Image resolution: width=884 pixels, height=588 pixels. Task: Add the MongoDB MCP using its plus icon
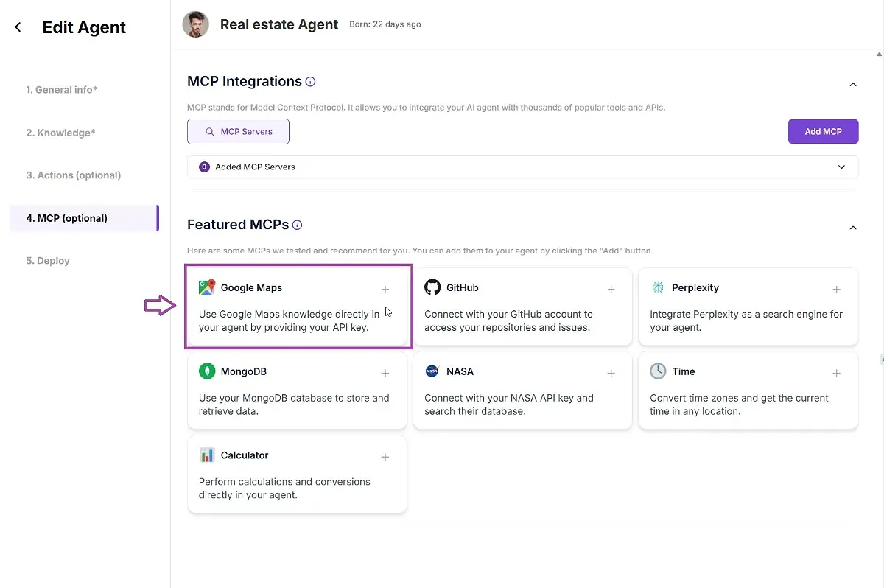click(x=385, y=373)
